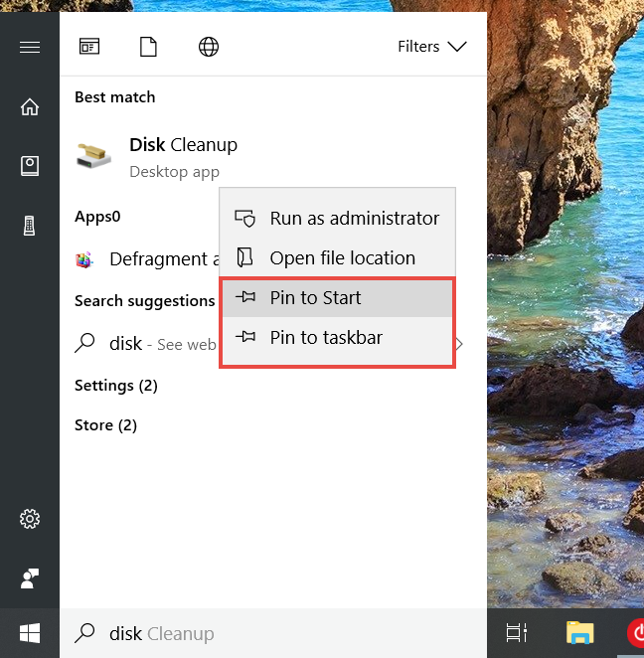Select Open file location
Screen dimensions: 644x658
[337, 258]
